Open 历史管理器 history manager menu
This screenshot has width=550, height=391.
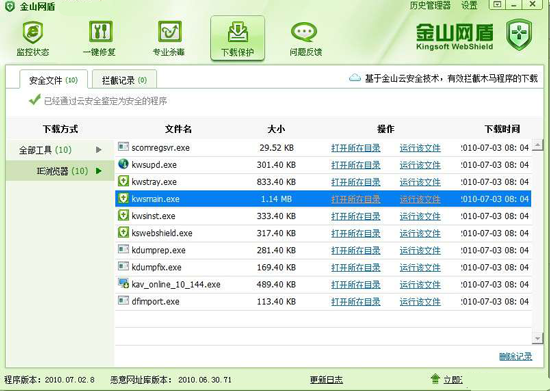click(430, 5)
